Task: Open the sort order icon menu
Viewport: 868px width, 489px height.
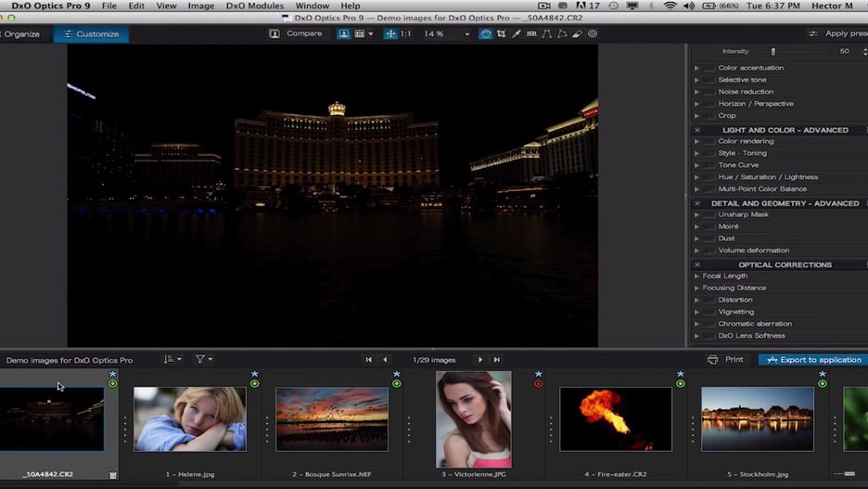Action: point(172,359)
